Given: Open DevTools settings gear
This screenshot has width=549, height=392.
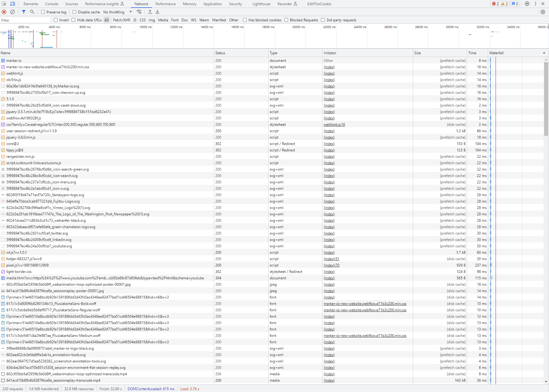Looking at the screenshot, I should click(527, 4).
